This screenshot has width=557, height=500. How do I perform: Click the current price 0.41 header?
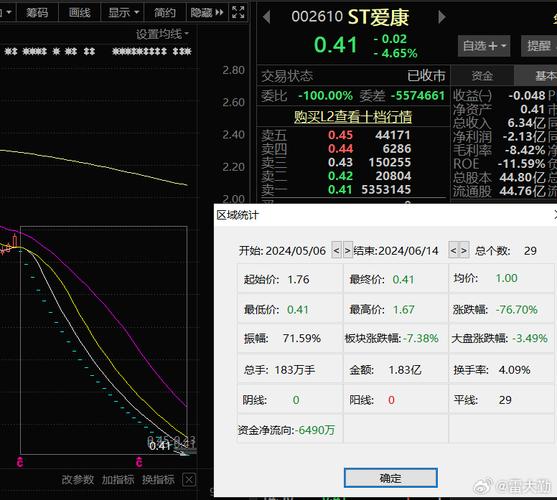click(x=335, y=45)
